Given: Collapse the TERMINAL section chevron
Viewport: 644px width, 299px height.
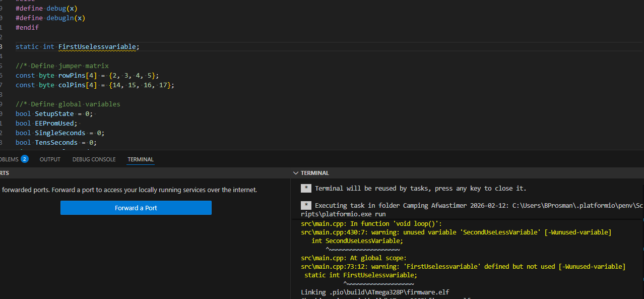Looking at the screenshot, I should [296, 173].
